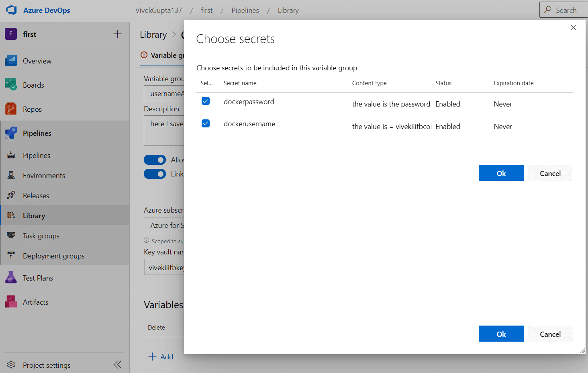Open the Boards section icon
This screenshot has height=373, width=588.
click(x=11, y=85)
